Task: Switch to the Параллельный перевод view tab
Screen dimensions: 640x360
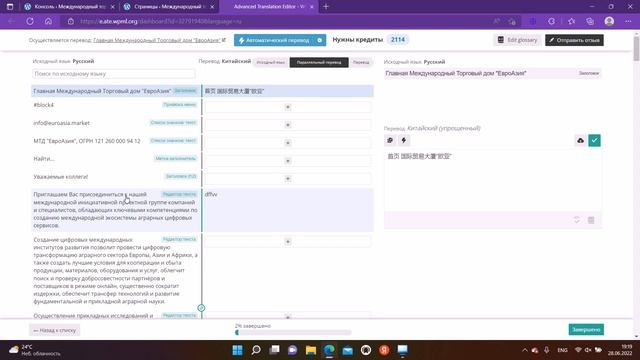Action: (x=319, y=62)
